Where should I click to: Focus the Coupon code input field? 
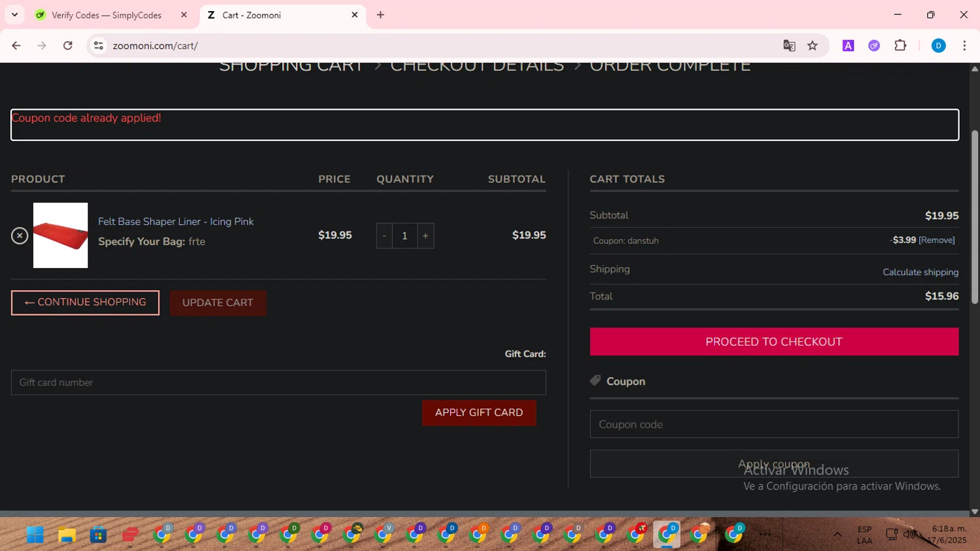[x=774, y=424]
